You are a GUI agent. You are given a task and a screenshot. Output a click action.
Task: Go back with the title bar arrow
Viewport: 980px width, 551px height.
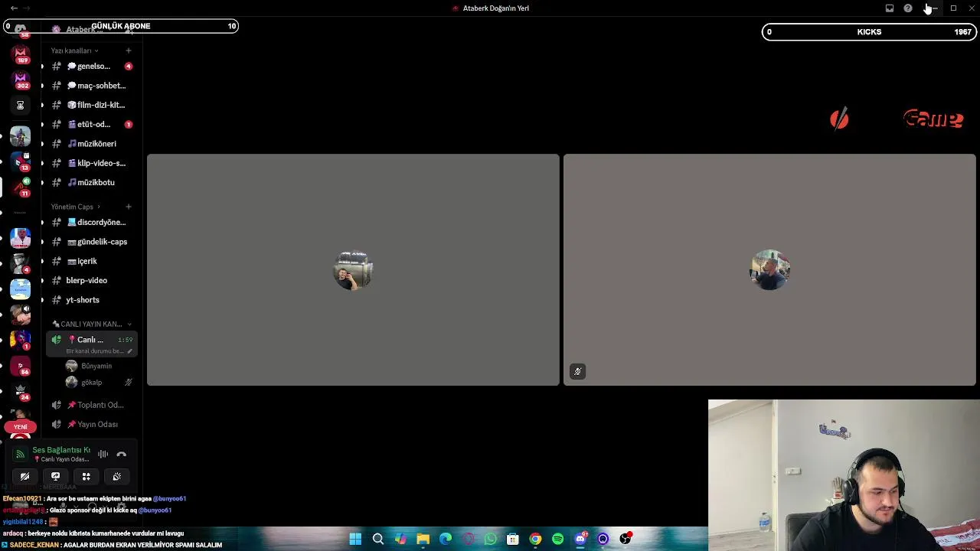tap(14, 8)
